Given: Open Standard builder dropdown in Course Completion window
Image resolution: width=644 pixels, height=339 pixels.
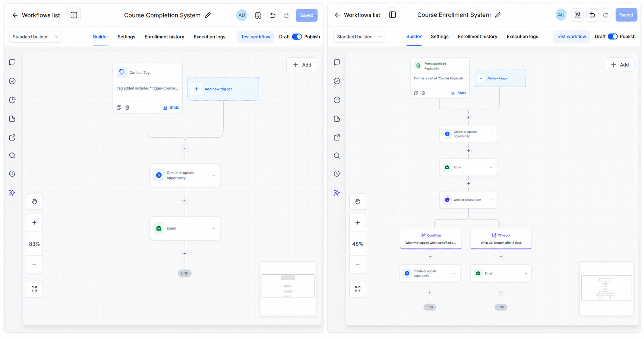Looking at the screenshot, I should 35,37.
